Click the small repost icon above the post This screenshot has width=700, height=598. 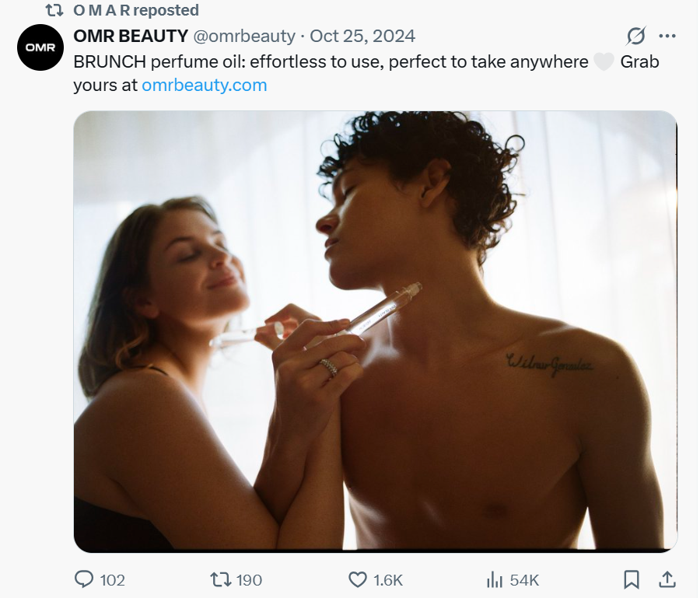coord(54,10)
